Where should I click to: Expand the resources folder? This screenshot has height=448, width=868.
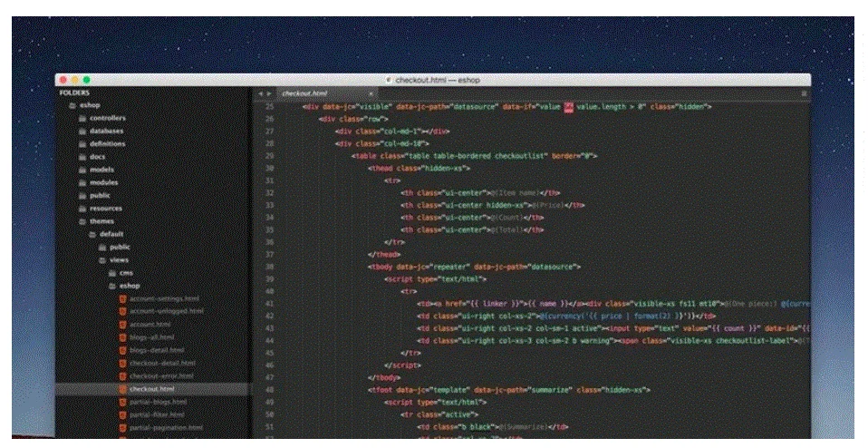(x=82, y=209)
